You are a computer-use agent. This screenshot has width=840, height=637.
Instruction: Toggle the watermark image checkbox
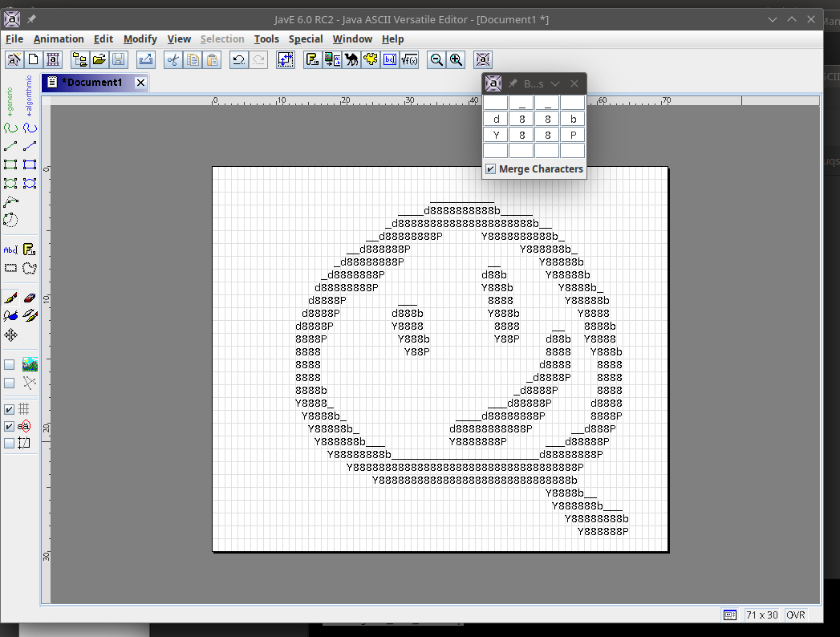pos(9,365)
